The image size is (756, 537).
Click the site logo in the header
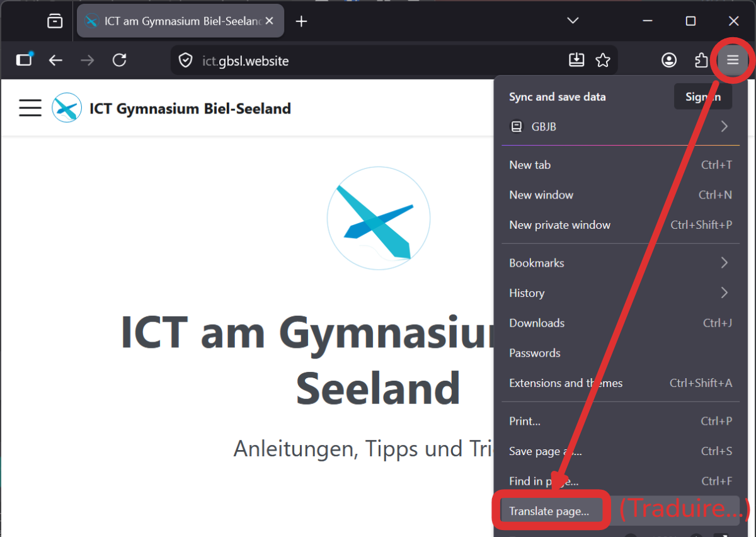coord(67,108)
